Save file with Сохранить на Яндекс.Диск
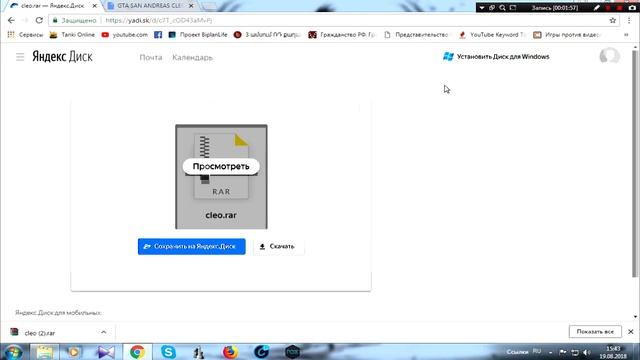 click(x=191, y=247)
